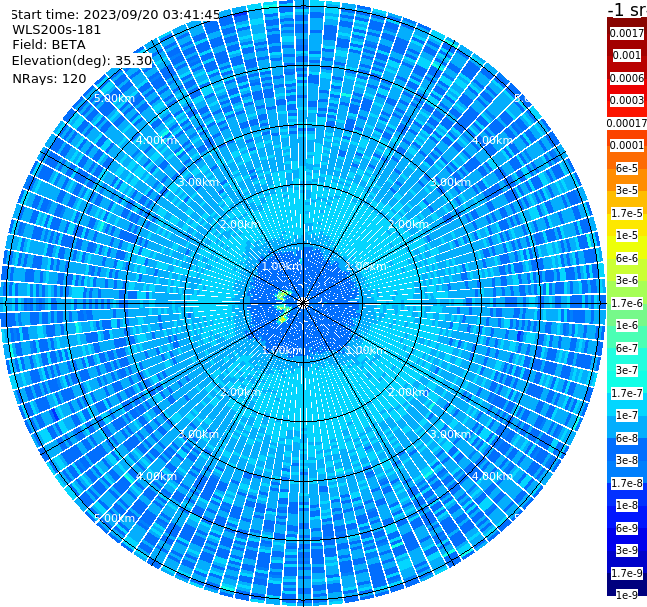Click the 0.0006 colorbar label
The width and height of the screenshot is (647, 607).
coord(627,78)
